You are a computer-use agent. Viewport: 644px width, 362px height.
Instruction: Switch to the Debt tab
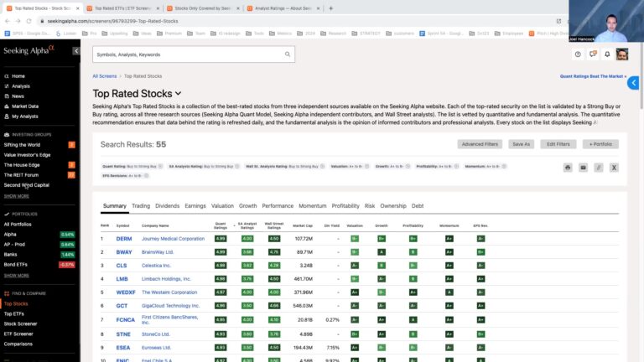[418, 206]
